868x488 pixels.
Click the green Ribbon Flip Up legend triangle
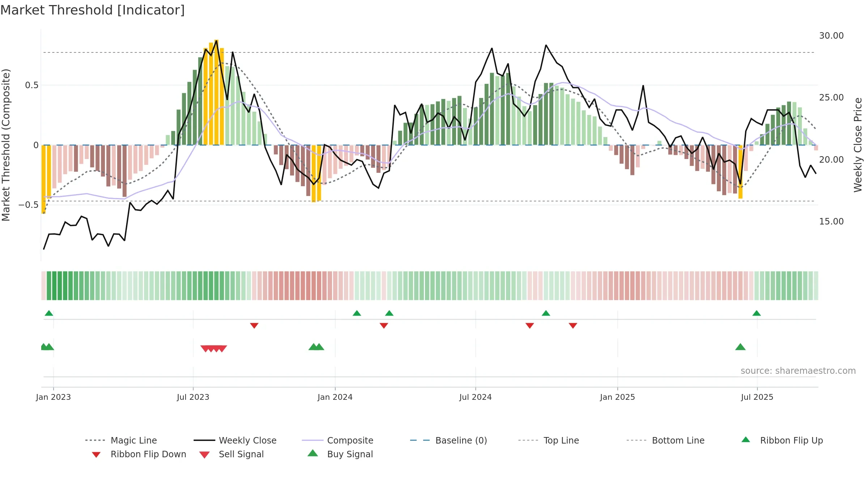click(x=746, y=440)
